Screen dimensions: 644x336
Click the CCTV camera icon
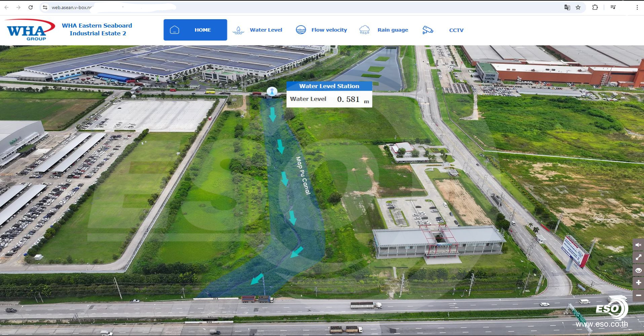pyautogui.click(x=428, y=30)
